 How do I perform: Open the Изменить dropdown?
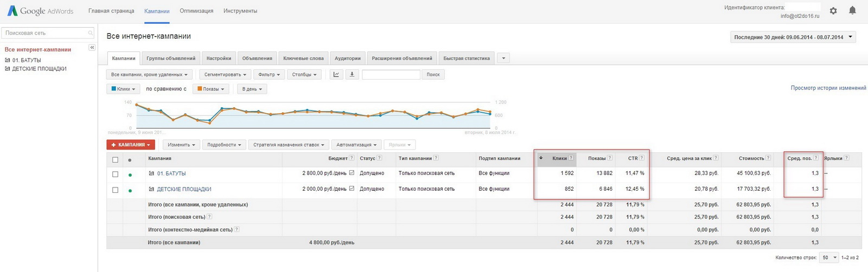click(x=181, y=145)
